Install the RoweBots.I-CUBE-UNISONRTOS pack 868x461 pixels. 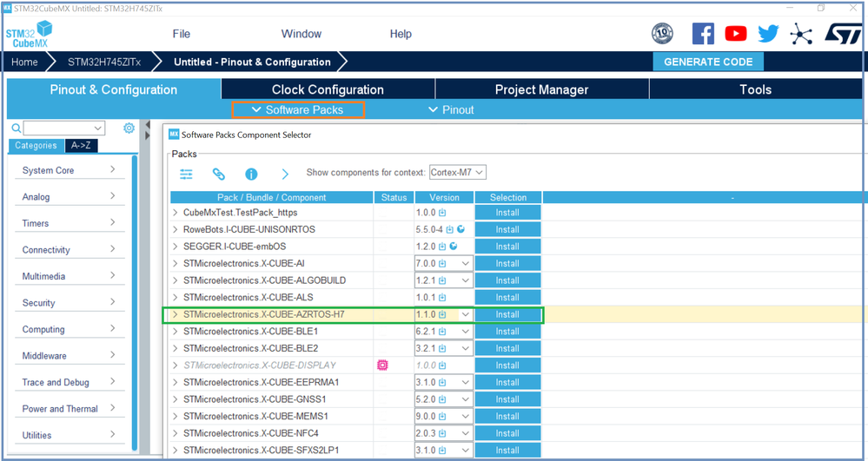click(x=507, y=229)
